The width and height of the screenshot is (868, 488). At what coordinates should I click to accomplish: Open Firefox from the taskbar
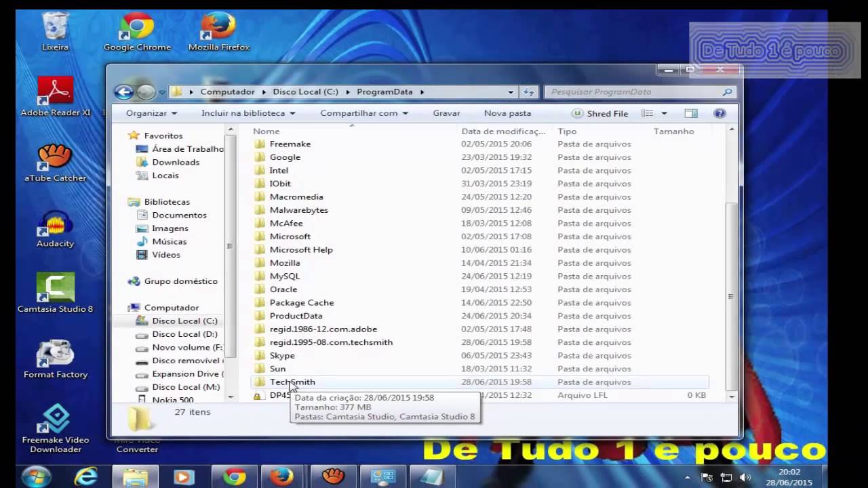click(x=281, y=476)
